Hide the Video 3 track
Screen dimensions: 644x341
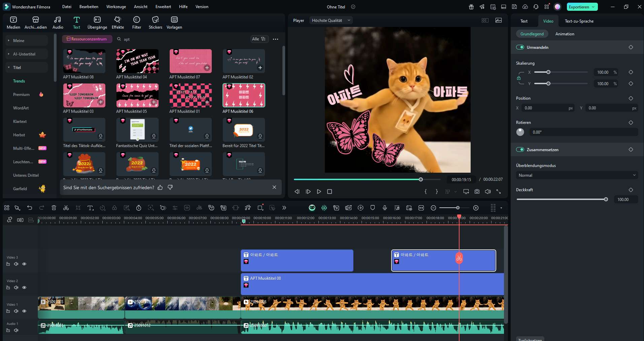pyautogui.click(x=24, y=264)
